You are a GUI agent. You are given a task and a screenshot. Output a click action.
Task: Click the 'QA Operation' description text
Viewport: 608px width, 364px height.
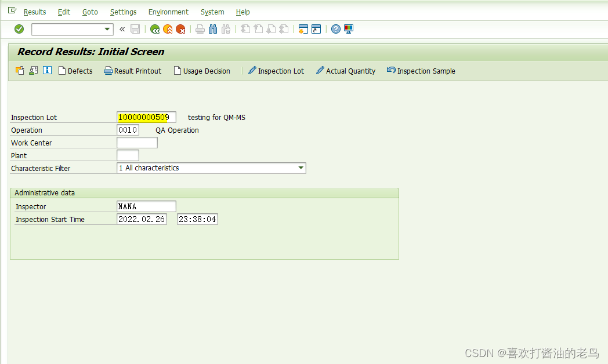(x=177, y=130)
